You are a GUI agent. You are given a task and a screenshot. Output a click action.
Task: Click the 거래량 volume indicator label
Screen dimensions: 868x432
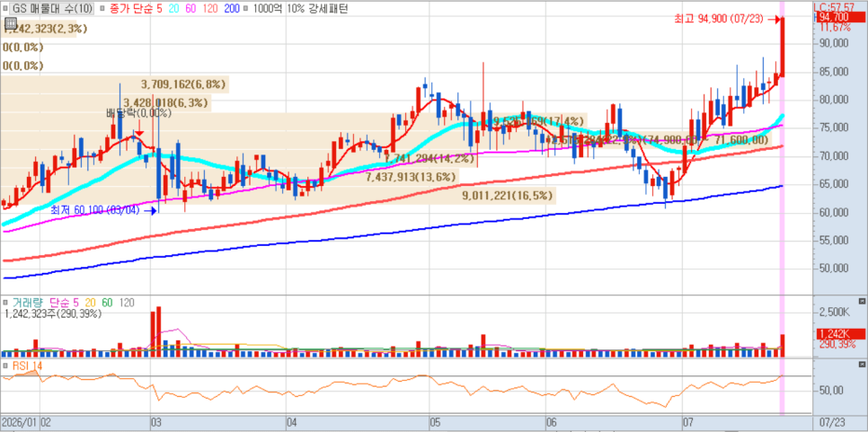[x=27, y=303]
